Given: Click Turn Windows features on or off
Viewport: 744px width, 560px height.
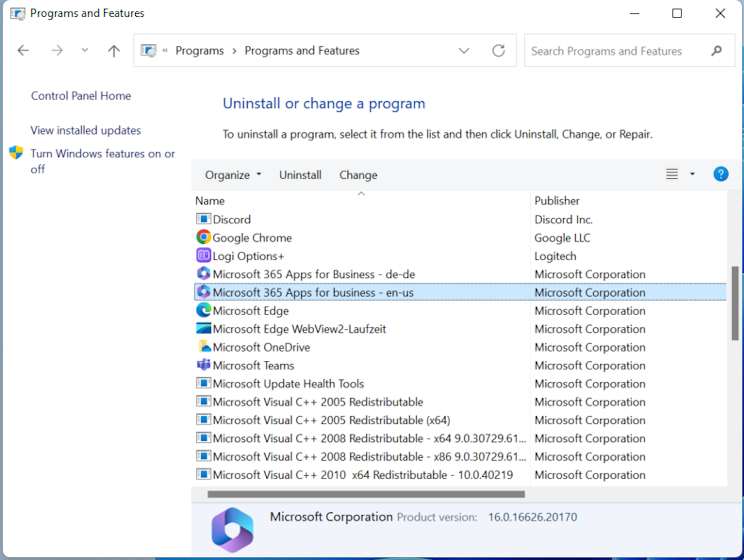Looking at the screenshot, I should [x=102, y=154].
